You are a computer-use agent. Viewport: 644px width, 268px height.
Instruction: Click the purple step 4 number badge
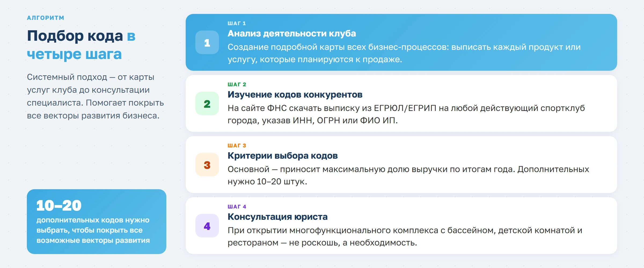[207, 226]
